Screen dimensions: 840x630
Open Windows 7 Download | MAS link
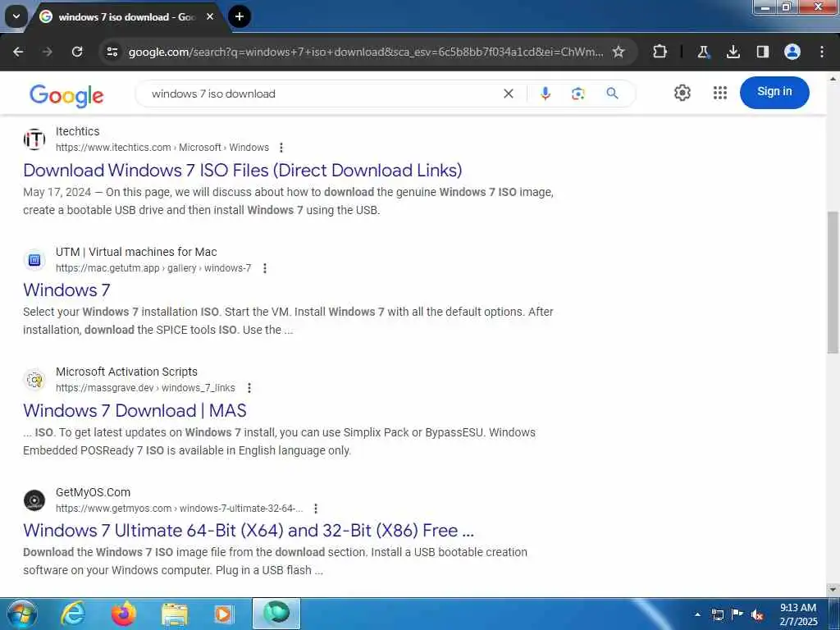click(x=135, y=411)
